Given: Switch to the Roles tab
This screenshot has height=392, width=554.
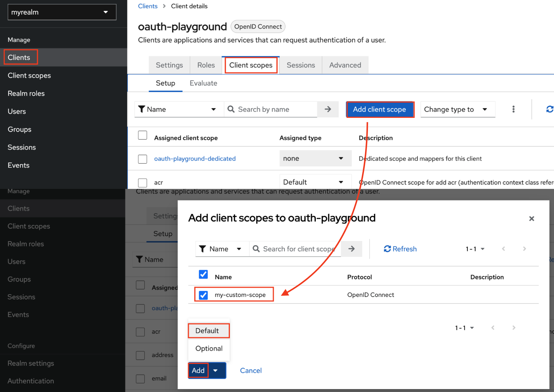Looking at the screenshot, I should coord(206,65).
